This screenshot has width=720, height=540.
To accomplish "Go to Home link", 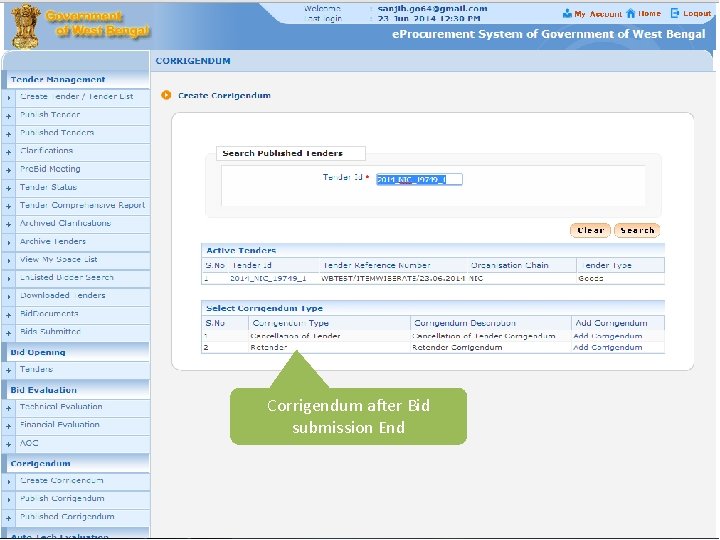I will coord(649,13).
